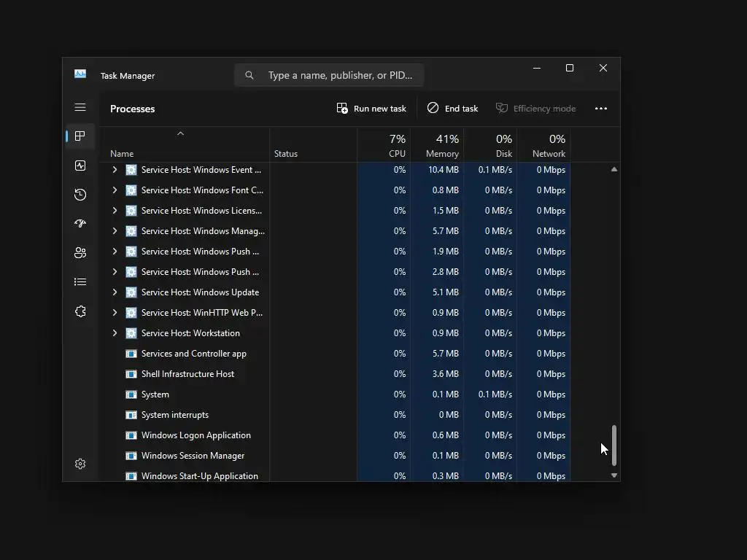
Task: Open the Processes page icon in sidebar
Action: click(x=80, y=136)
